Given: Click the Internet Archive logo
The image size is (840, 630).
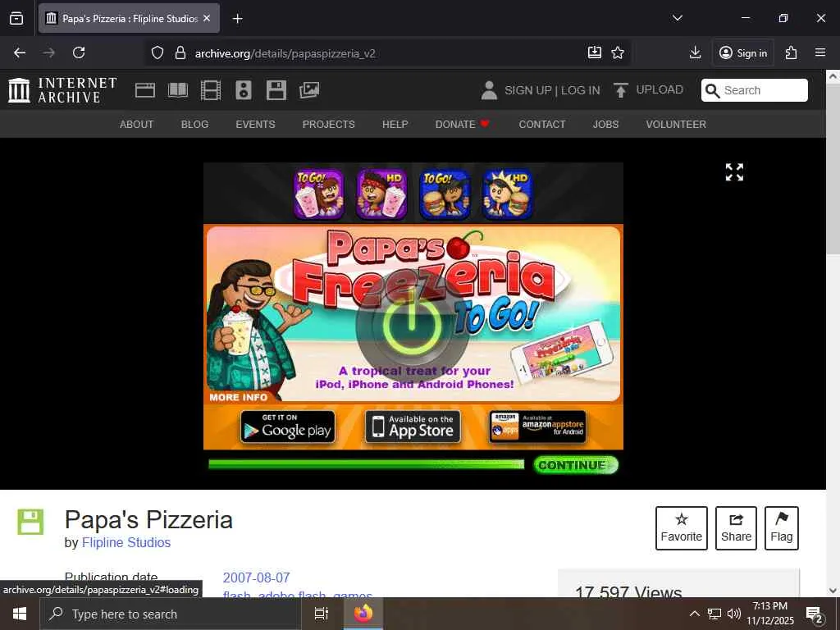Looking at the screenshot, I should point(62,90).
